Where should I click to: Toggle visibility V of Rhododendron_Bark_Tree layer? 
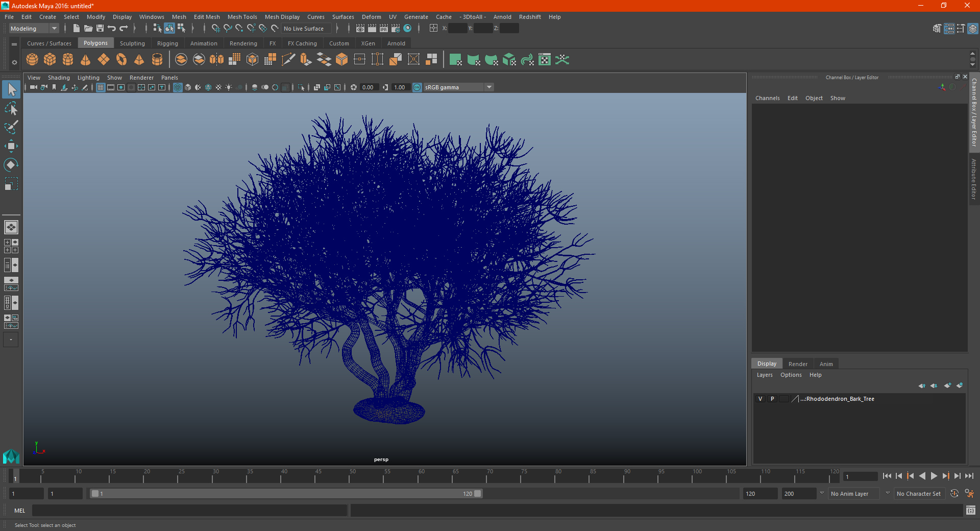coord(760,399)
